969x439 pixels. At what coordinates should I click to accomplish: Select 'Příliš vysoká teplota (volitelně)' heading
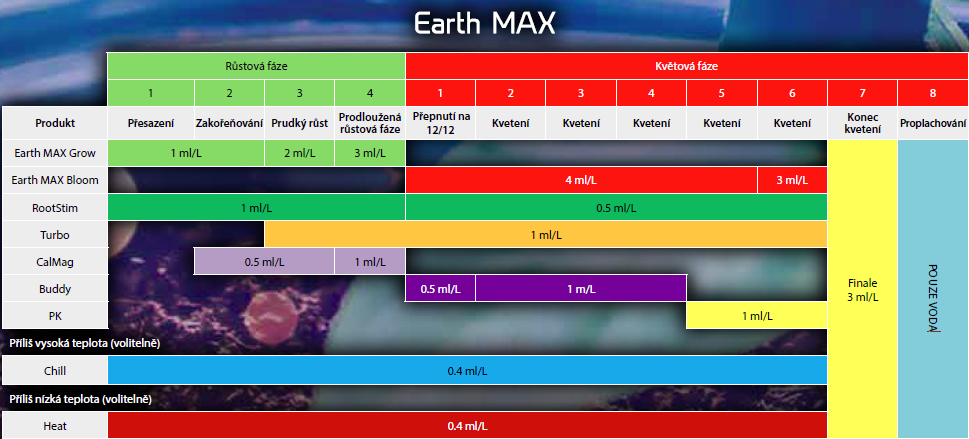coord(83,343)
